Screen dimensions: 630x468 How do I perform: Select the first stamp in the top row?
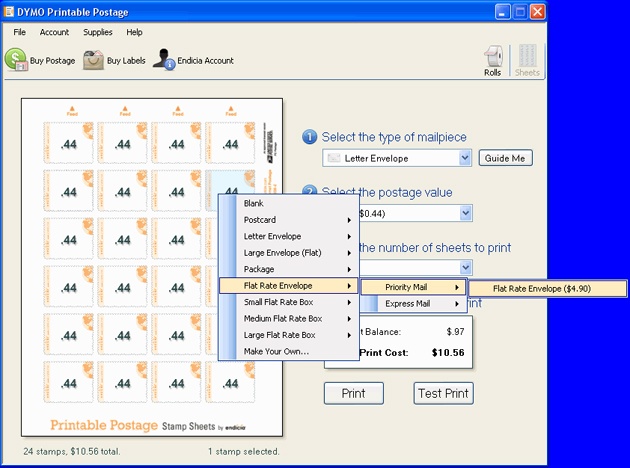[x=68, y=143]
